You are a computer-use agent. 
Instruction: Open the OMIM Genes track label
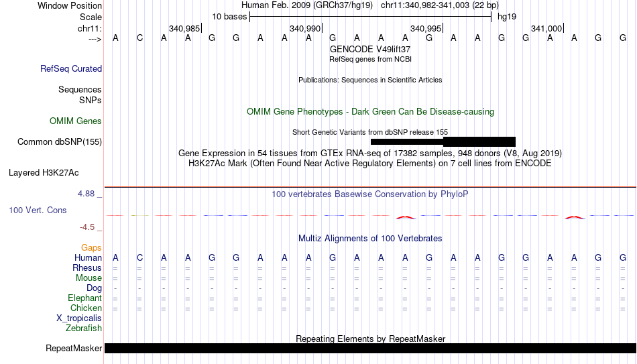tap(75, 121)
